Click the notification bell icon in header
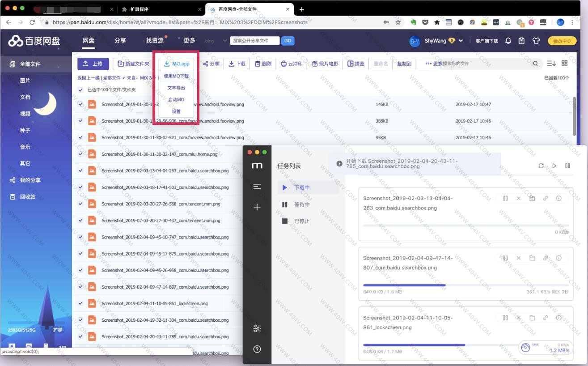 (508, 41)
